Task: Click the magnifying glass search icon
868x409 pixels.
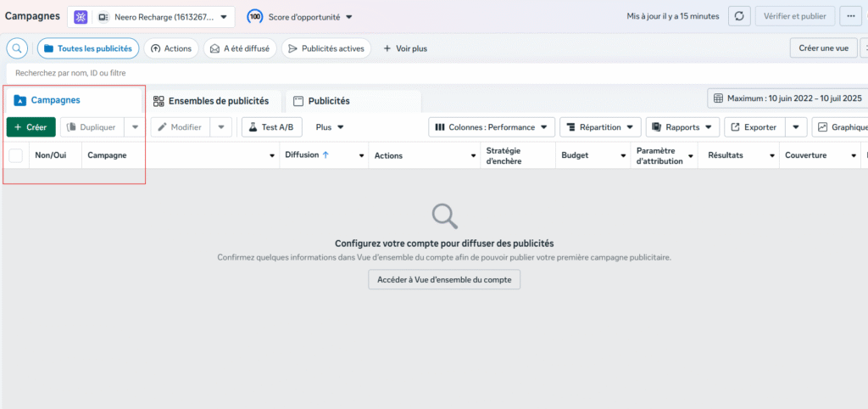Action: [17, 48]
